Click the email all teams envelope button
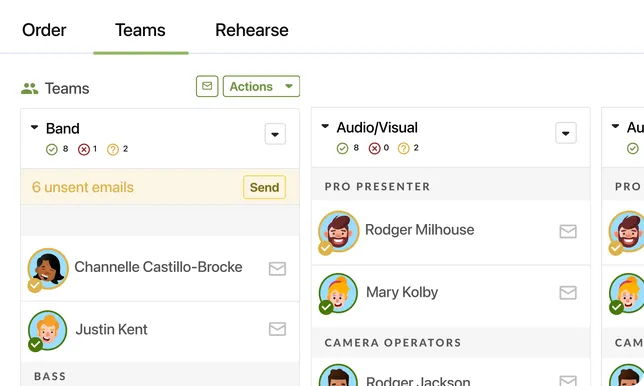Viewport: 644px width, 386px height. coord(207,86)
